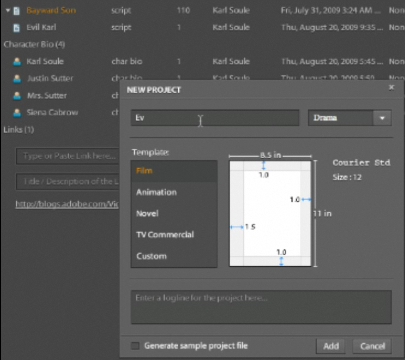
Task: Close the New Project dialog
Action: 392,87
